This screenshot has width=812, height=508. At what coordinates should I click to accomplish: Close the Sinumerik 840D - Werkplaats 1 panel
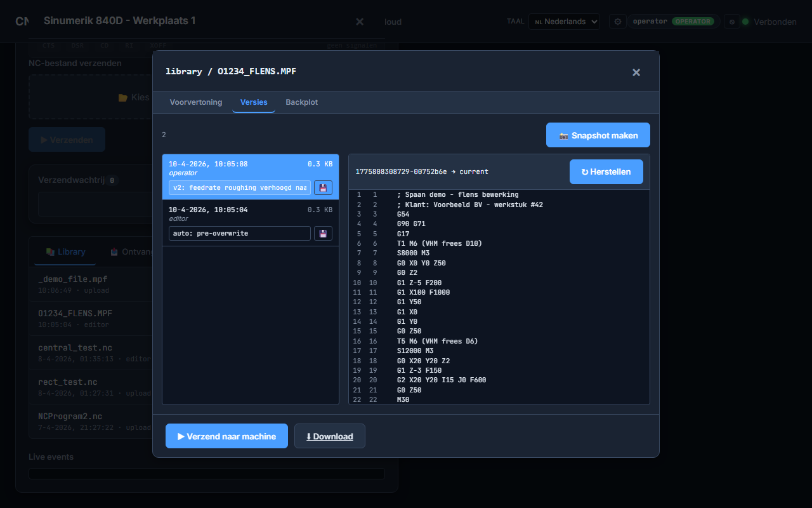(360, 22)
